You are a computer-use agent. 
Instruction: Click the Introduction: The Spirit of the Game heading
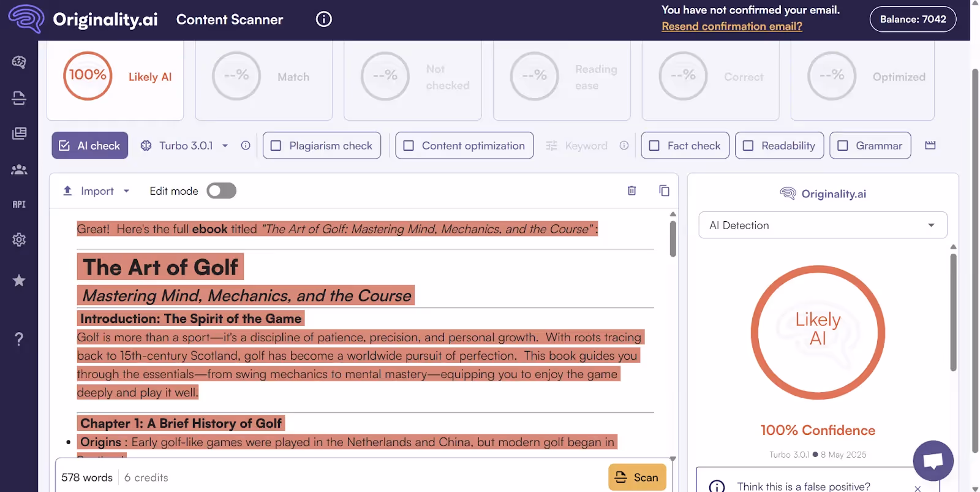(x=191, y=319)
